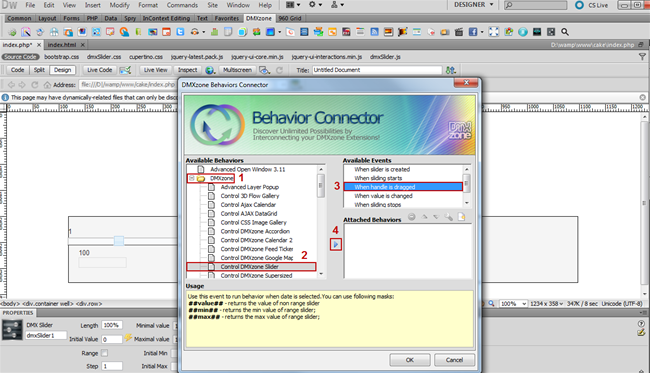Viewport: 650px width, 373px height.
Task: Toggle Live Code button
Action: click(99, 70)
